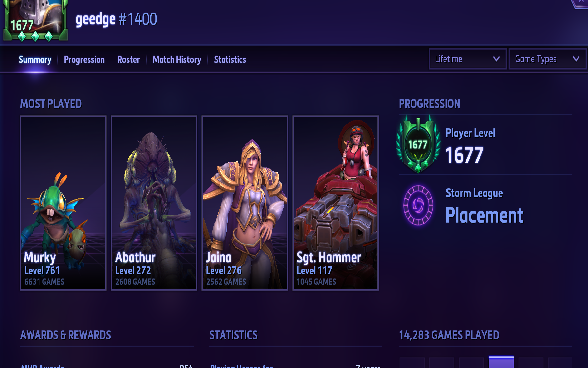Click the Sgt. Hammer hero card
This screenshot has width=588, height=368.
335,203
